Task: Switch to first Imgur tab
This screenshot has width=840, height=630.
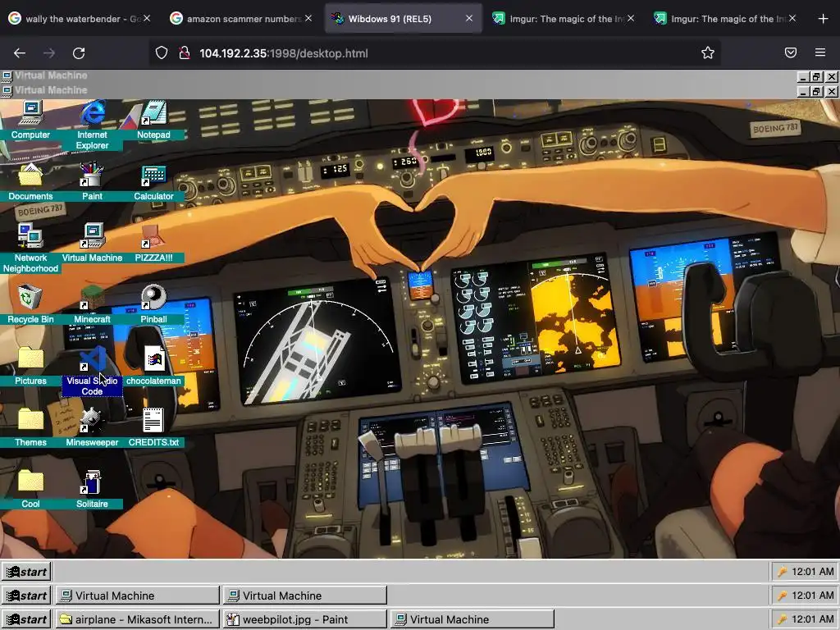Action: [564, 19]
